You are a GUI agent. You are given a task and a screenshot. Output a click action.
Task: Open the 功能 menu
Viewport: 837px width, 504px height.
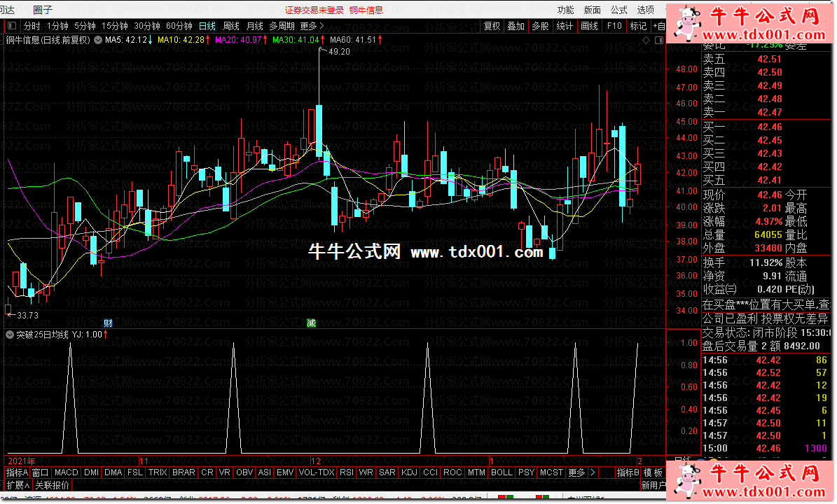(x=565, y=10)
